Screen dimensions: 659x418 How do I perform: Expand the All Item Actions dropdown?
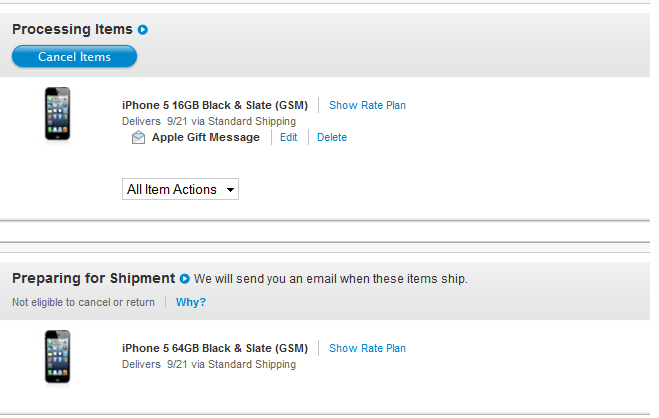coord(180,189)
